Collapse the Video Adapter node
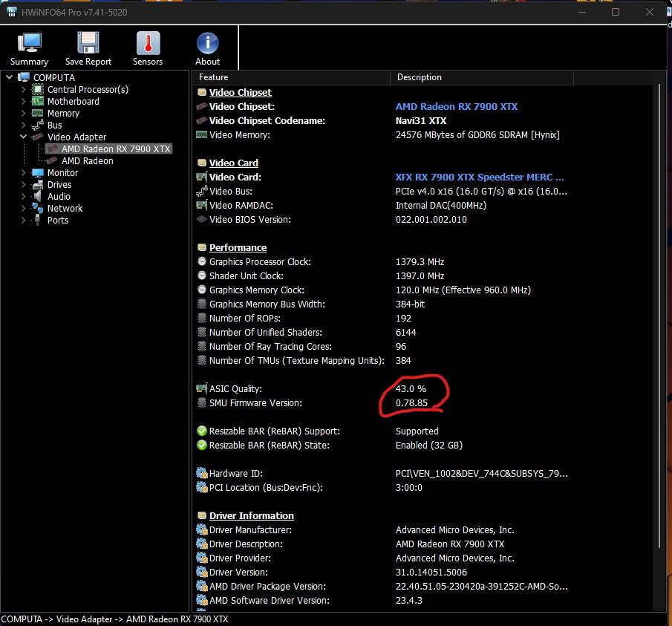 (x=24, y=137)
